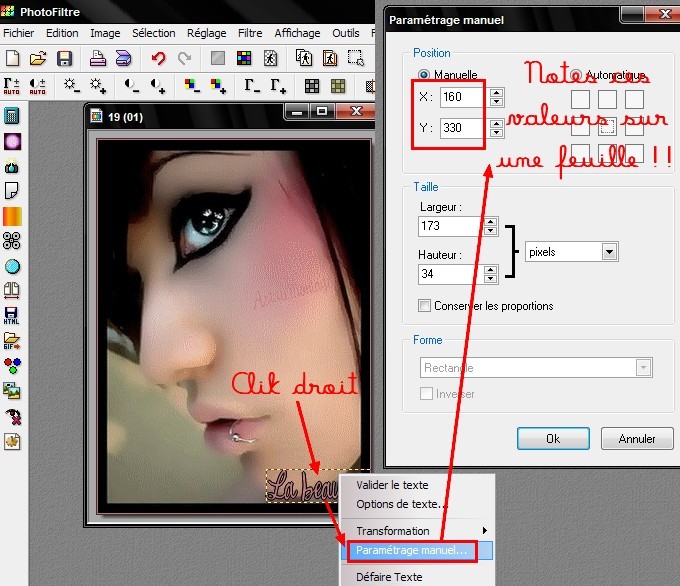Open the Sélection menu

tap(154, 33)
